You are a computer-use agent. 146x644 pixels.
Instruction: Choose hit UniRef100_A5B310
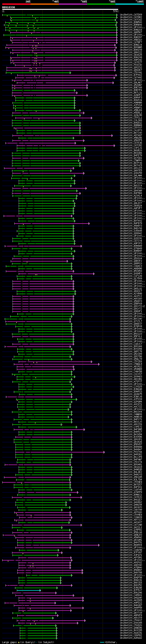(131, 40)
